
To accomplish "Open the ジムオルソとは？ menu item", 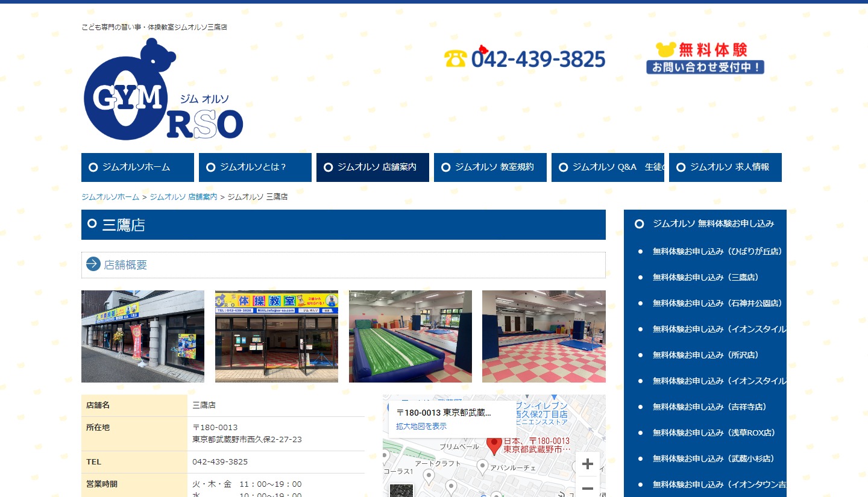I will click(255, 167).
